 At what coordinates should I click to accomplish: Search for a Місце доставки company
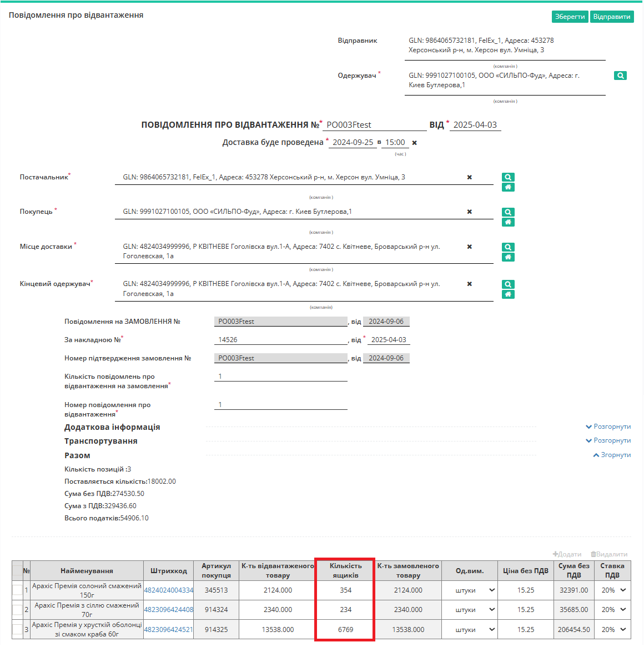(x=508, y=247)
